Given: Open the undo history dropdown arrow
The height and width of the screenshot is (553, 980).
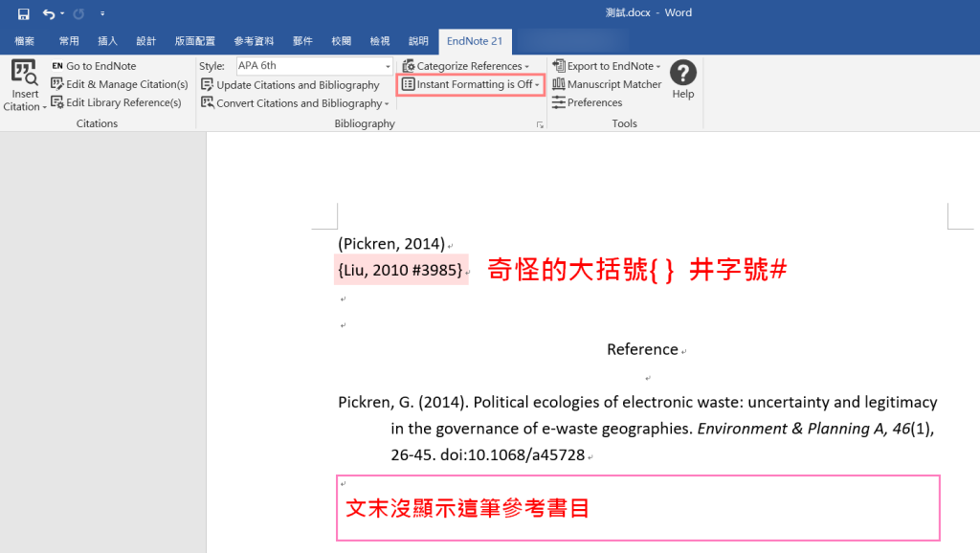Looking at the screenshot, I should tap(62, 13).
